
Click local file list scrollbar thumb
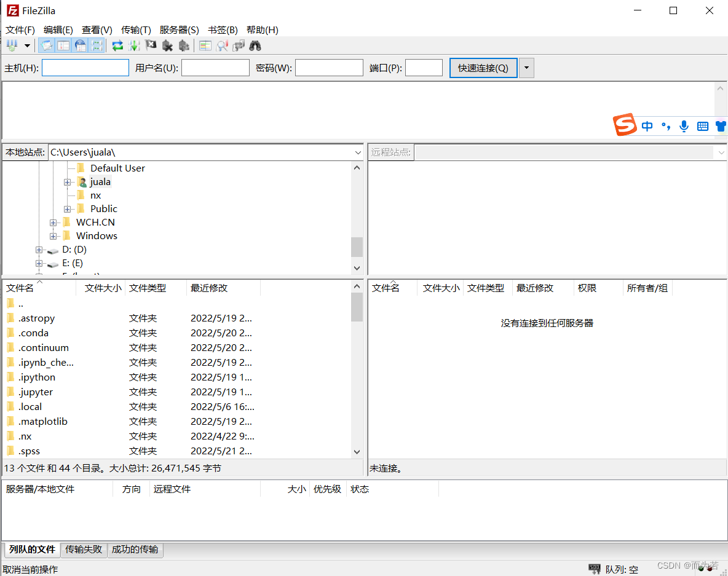click(x=357, y=307)
